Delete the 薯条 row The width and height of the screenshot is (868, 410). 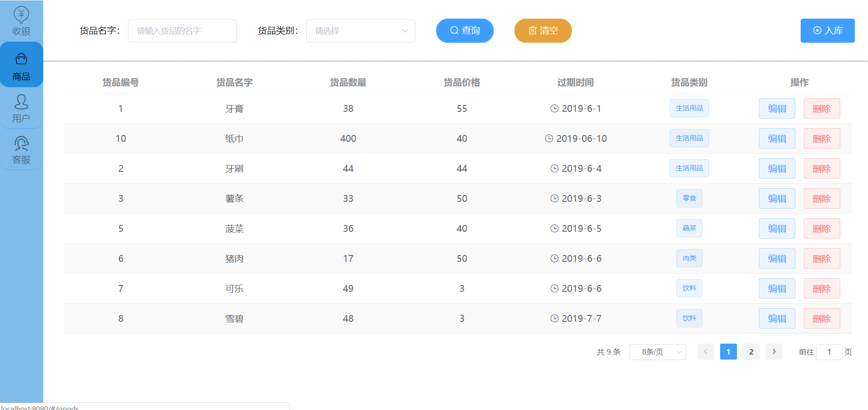click(822, 199)
